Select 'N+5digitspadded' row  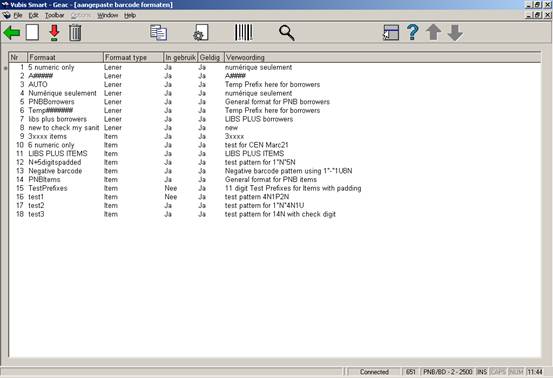(275, 162)
